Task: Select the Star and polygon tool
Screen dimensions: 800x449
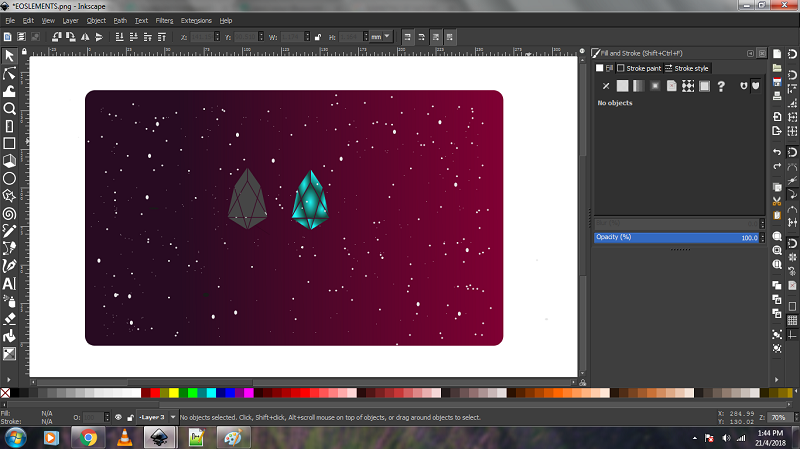Action: click(9, 196)
